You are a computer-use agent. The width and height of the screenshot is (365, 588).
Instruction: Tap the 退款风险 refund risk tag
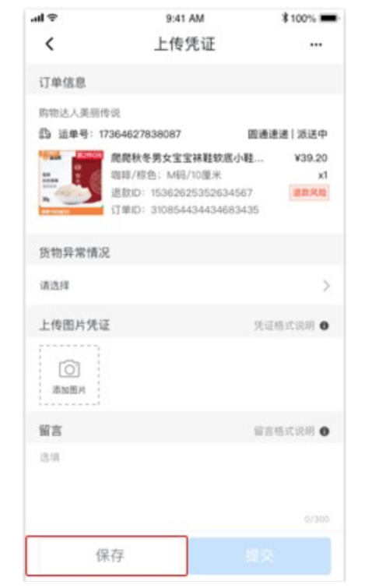tap(309, 192)
